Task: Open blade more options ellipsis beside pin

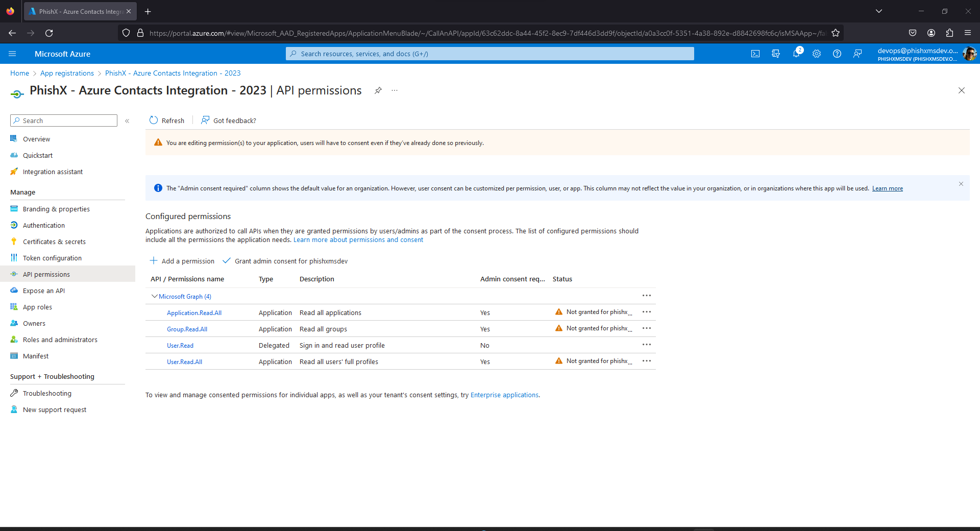Action: [395, 90]
